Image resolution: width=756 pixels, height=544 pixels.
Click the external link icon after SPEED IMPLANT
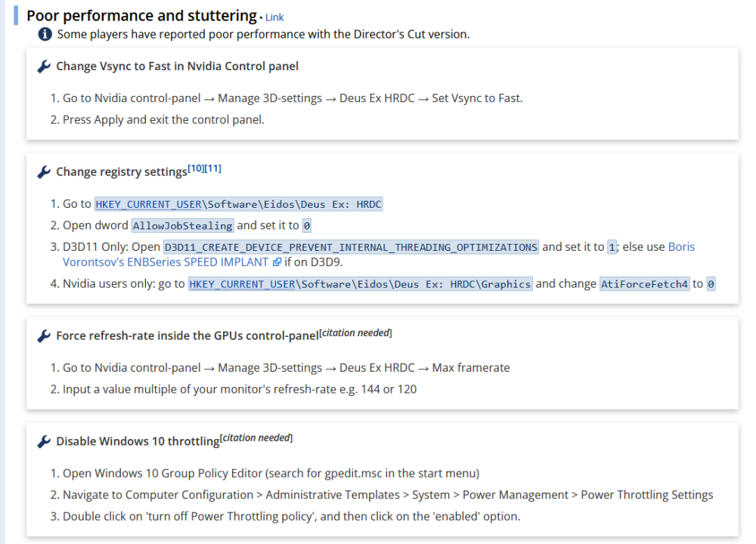[277, 262]
